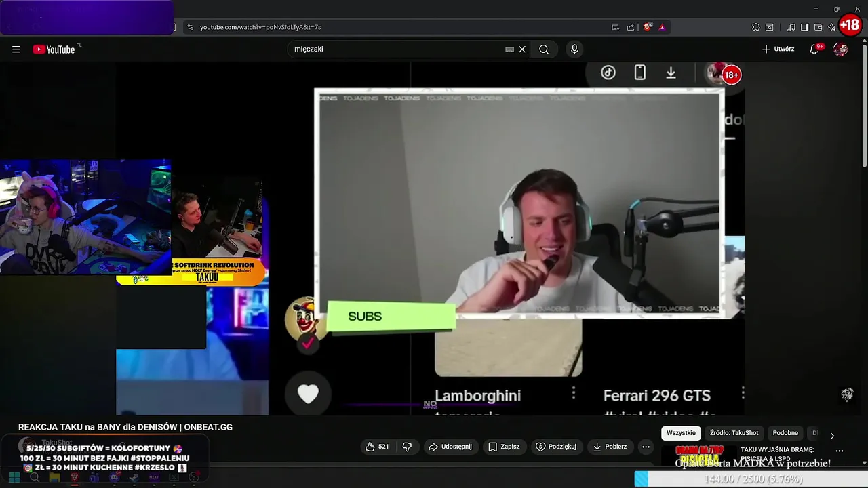
Task: Open the Utwórz create menu
Action: [x=778, y=49]
